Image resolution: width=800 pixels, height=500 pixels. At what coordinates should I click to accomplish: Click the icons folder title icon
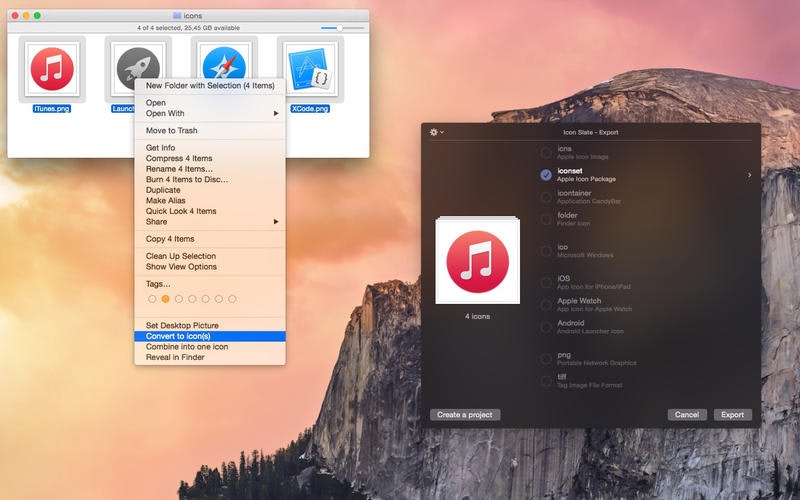[177, 16]
